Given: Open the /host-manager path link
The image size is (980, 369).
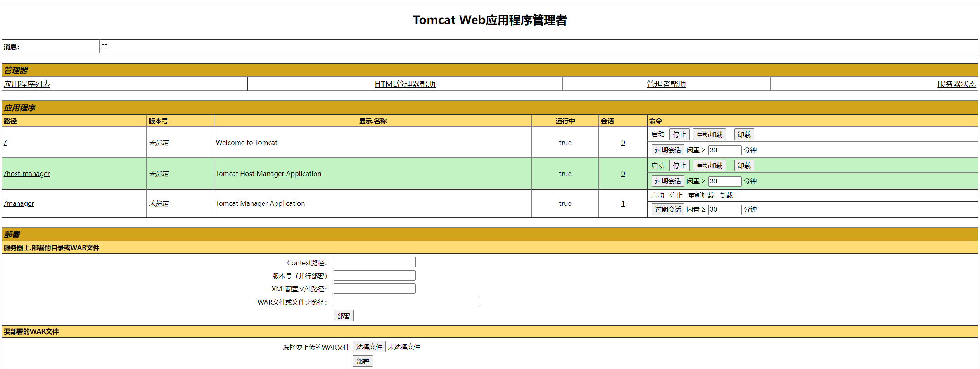Looking at the screenshot, I should tap(27, 174).
